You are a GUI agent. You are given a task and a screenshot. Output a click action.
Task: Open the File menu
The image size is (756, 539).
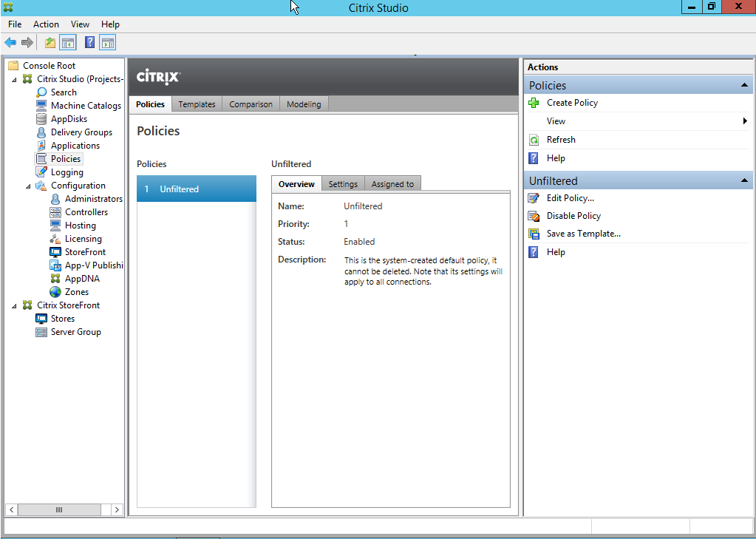pos(15,24)
